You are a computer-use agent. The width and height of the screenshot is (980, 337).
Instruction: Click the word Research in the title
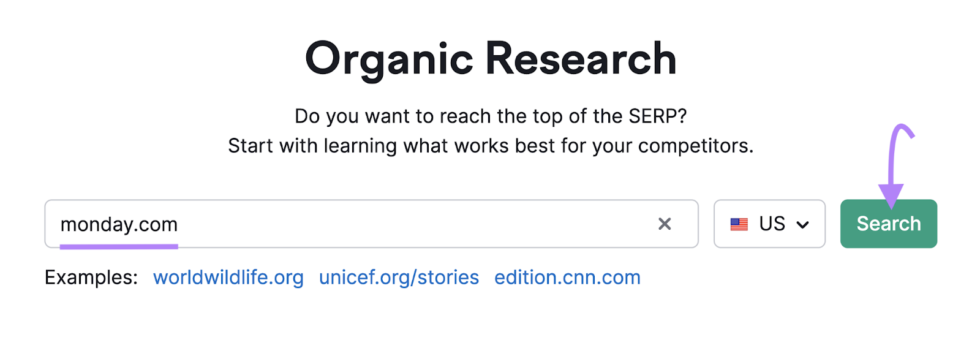point(581,59)
